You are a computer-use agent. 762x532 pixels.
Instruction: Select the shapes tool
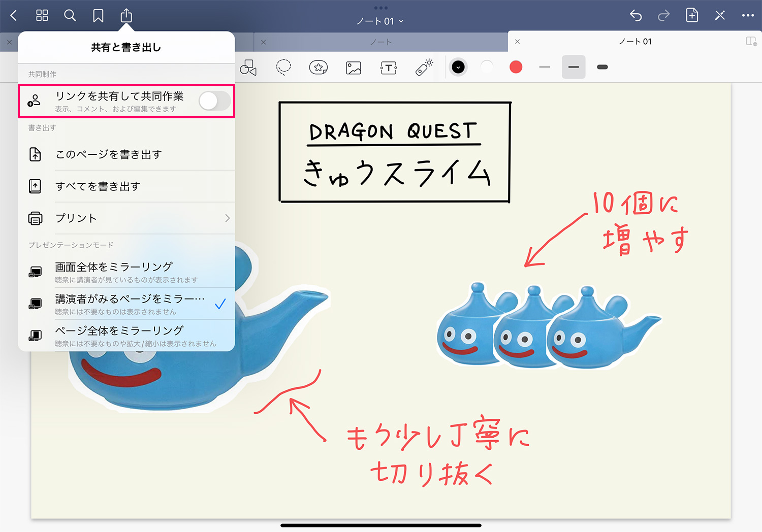click(248, 68)
